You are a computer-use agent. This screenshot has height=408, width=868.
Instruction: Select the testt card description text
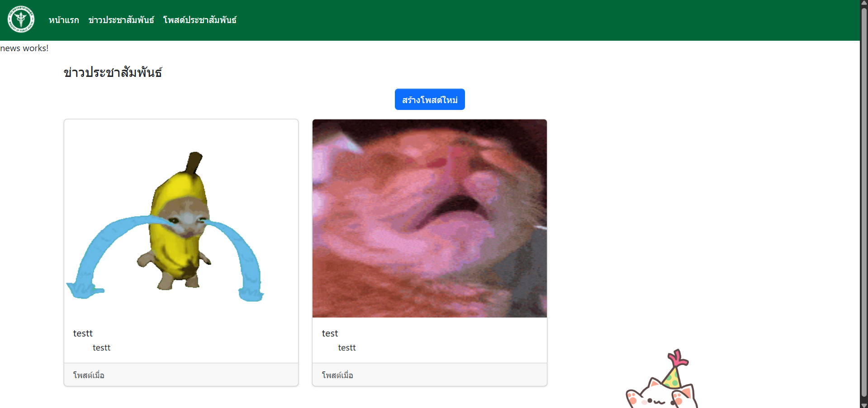(101, 347)
